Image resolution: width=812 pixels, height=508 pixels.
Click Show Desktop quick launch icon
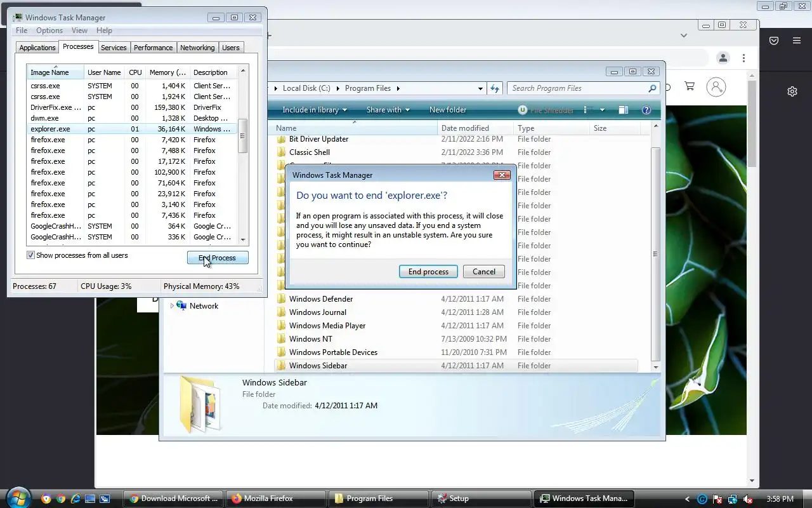point(90,499)
